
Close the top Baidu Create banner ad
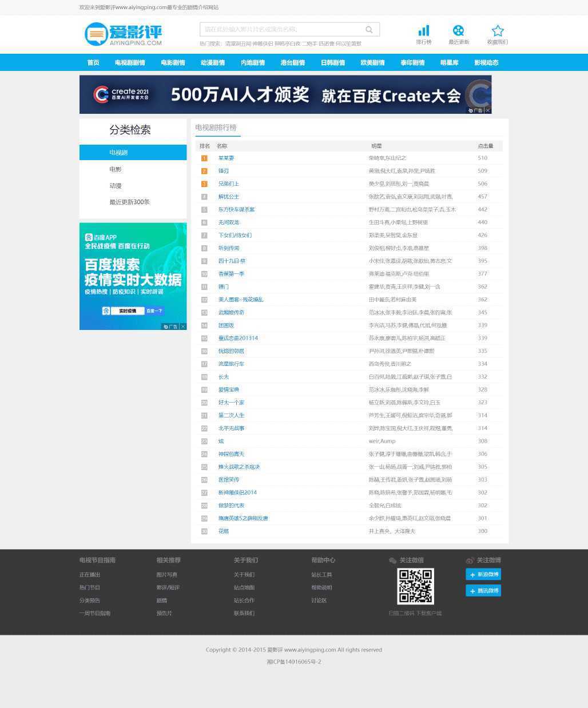click(x=488, y=110)
